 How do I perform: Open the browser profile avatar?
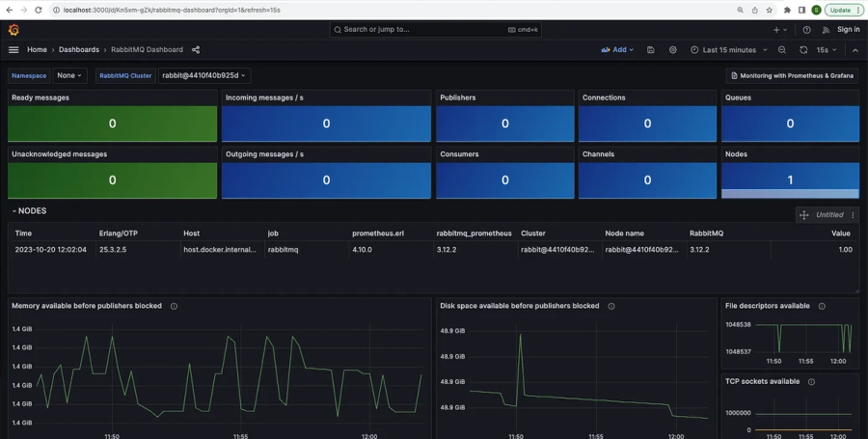click(x=816, y=10)
